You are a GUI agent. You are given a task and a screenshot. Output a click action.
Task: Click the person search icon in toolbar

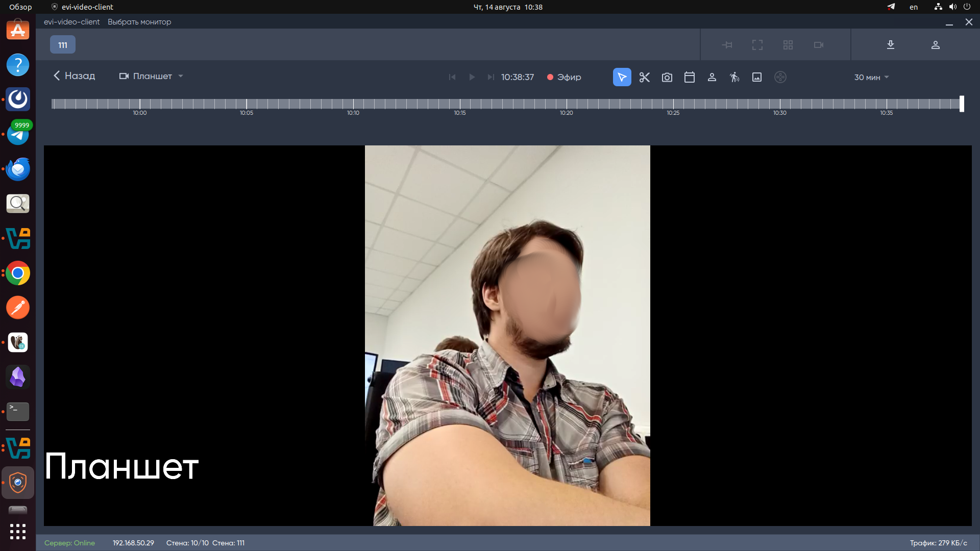(x=712, y=77)
